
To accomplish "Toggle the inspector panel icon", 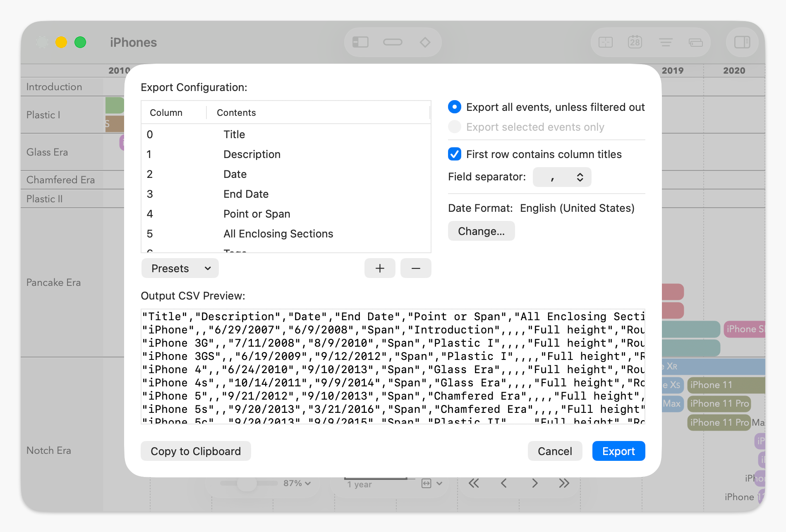I will pos(741,42).
